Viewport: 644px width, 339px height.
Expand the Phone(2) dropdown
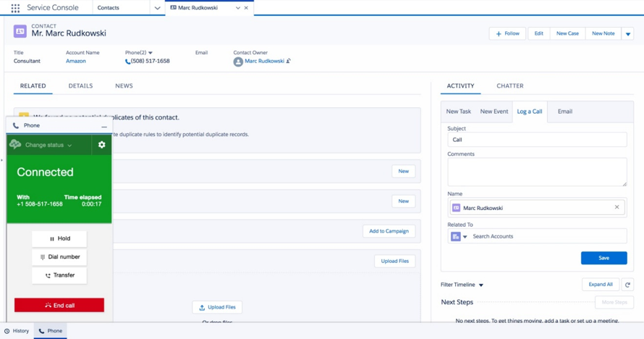point(151,53)
